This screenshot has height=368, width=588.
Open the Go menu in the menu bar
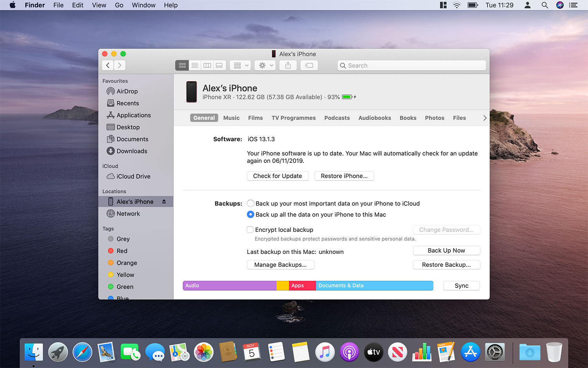pos(119,5)
